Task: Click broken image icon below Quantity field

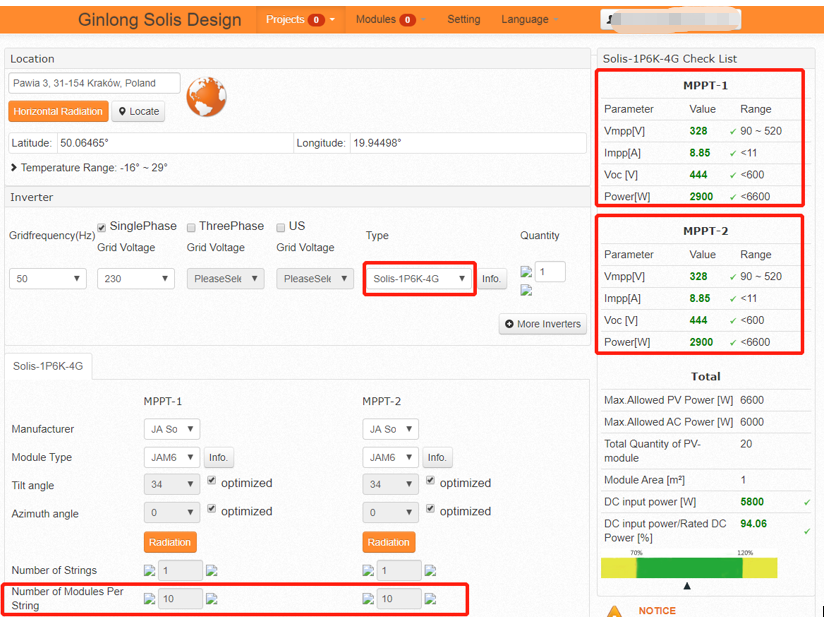Action: (526, 290)
